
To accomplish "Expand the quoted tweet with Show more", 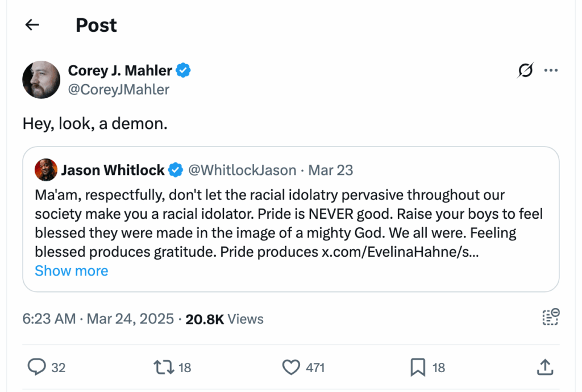I will 71,271.
